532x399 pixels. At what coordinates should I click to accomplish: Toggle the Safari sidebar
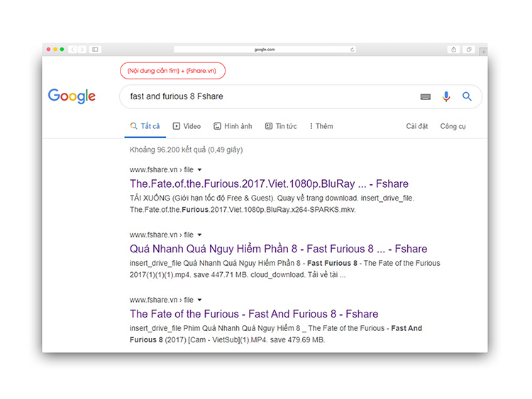(x=95, y=50)
